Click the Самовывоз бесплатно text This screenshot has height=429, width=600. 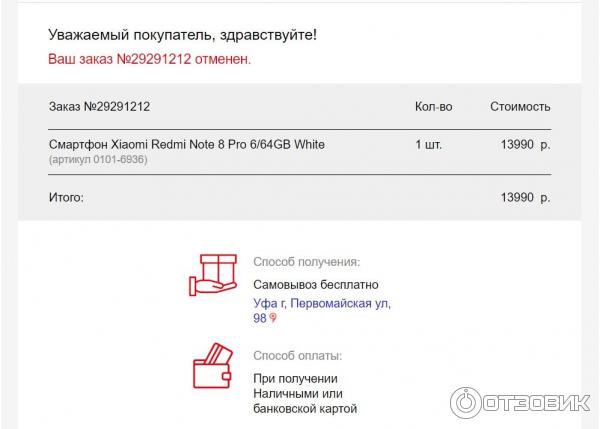point(316,284)
